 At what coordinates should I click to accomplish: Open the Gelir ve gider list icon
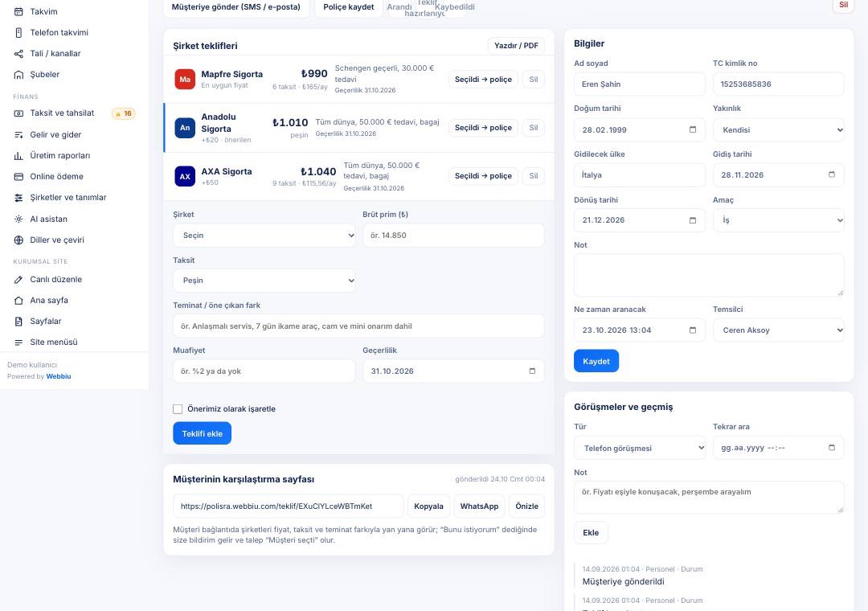pyautogui.click(x=18, y=134)
